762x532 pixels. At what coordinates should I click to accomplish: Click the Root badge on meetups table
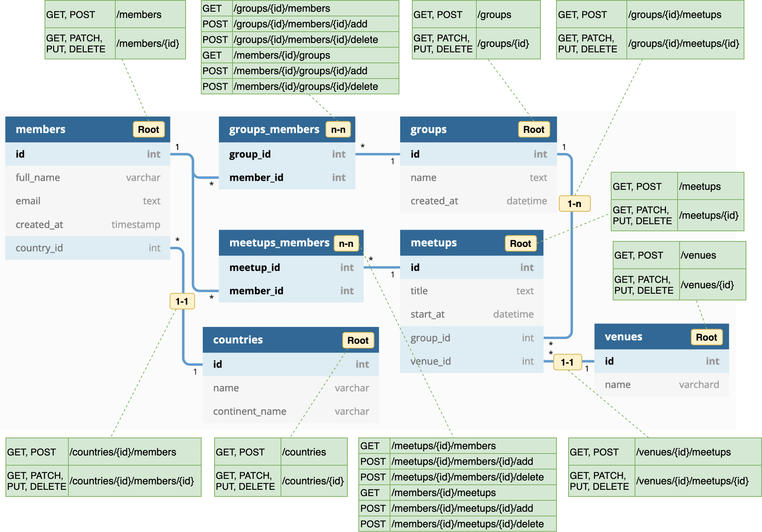[520, 244]
